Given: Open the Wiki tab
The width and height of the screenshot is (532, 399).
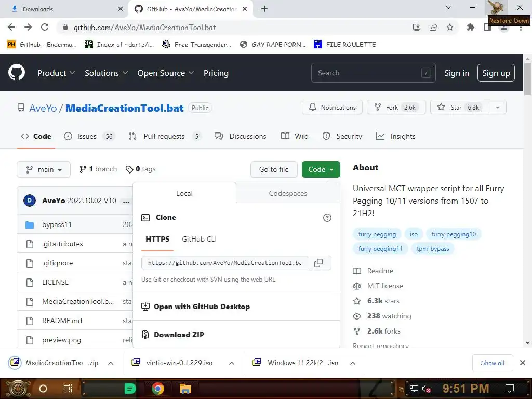Looking at the screenshot, I should (x=295, y=137).
